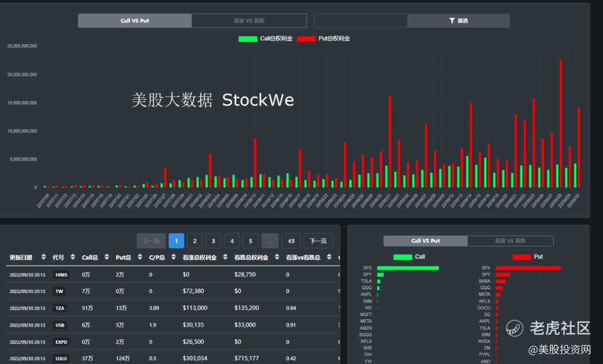Select the $72,380 cell in TW row
The width and height of the screenshot is (603, 364).
(193, 291)
